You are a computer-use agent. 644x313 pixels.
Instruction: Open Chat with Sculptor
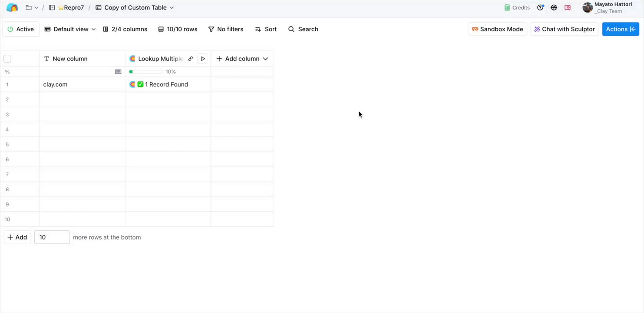(x=565, y=29)
